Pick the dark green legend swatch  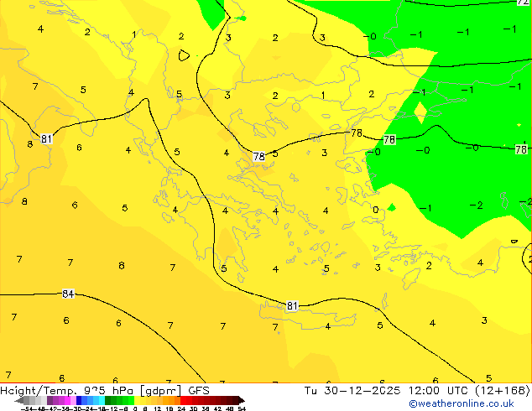coord(108,401)
